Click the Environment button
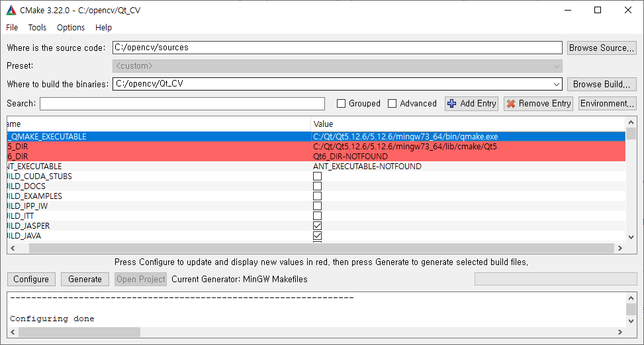The height and width of the screenshot is (345, 644). tap(607, 103)
